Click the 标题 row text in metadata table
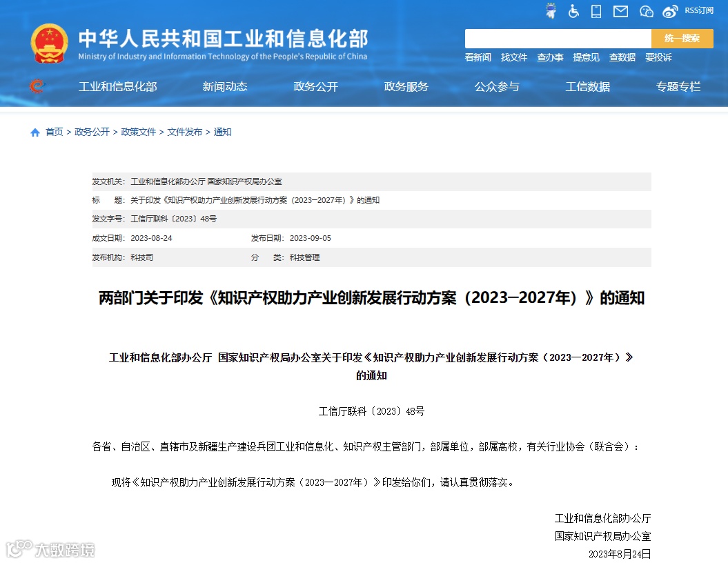Viewport: 728px width, 563px height. click(x=255, y=201)
